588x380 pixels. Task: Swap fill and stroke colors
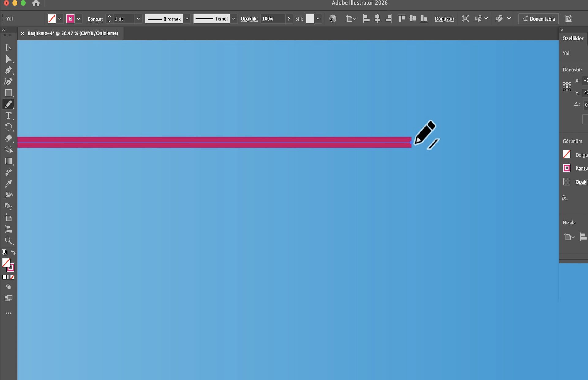pyautogui.click(x=13, y=252)
